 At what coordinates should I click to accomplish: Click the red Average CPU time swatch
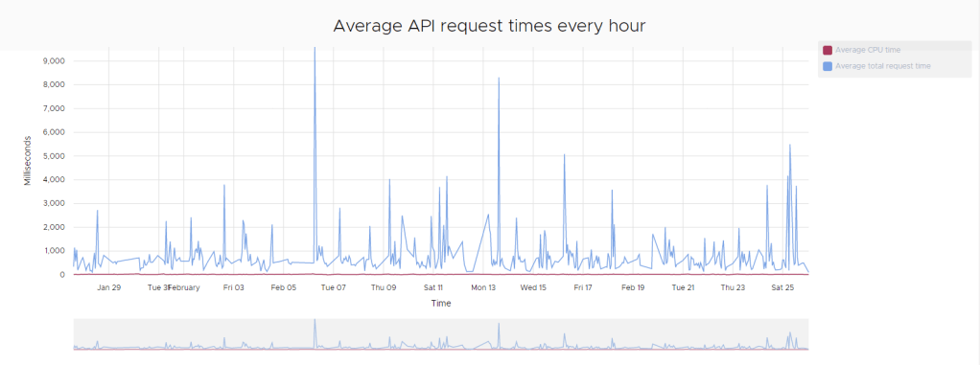(828, 50)
